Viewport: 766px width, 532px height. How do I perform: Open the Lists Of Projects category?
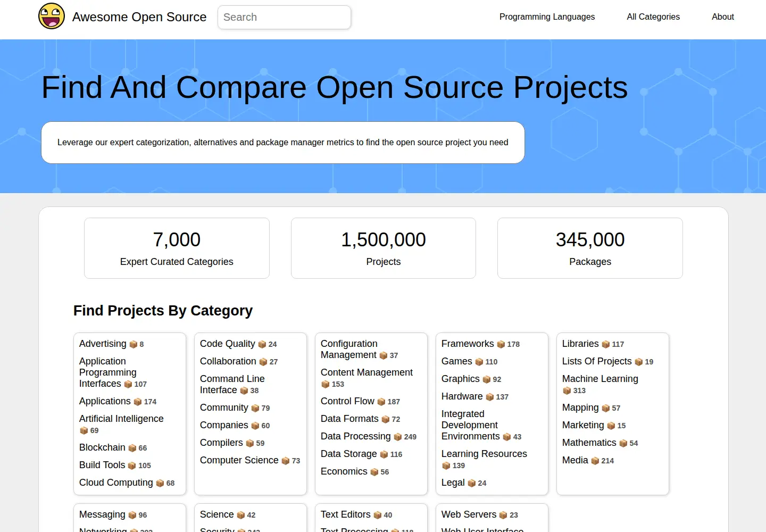coord(597,361)
